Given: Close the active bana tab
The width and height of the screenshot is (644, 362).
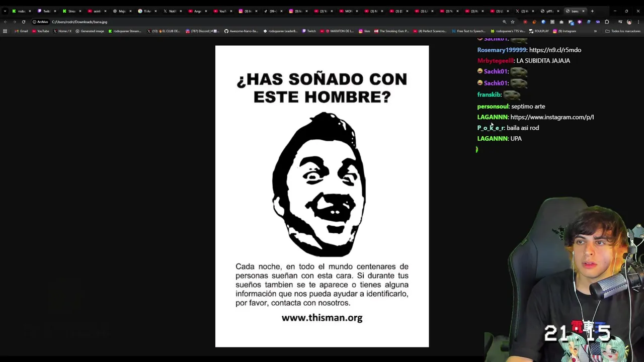Looking at the screenshot, I should point(583,11).
